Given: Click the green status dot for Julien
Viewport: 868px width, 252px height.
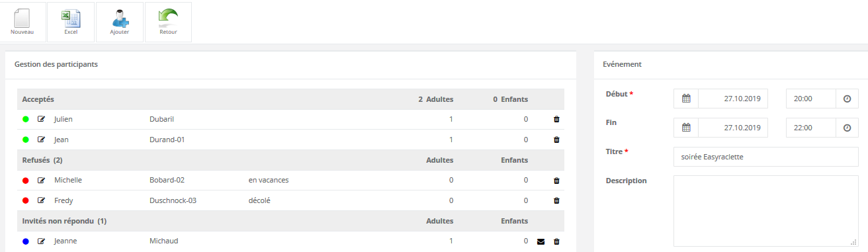Looking at the screenshot, I should tap(26, 120).
